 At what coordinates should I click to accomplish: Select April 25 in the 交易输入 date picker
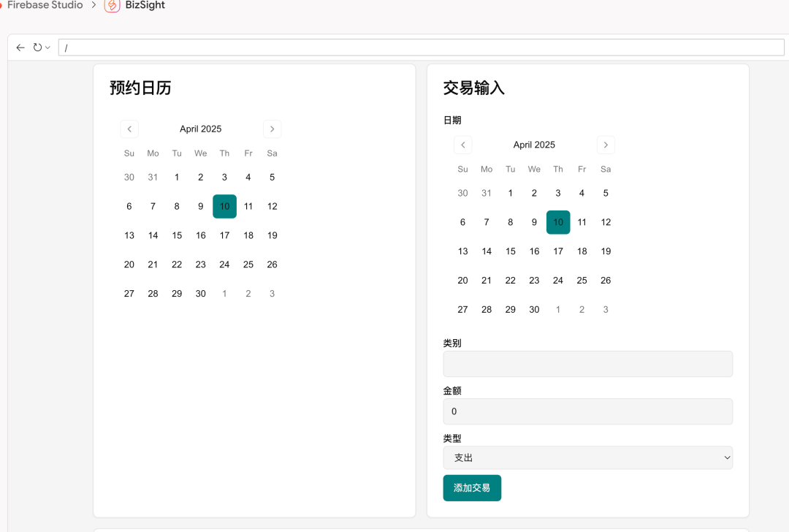click(x=582, y=280)
